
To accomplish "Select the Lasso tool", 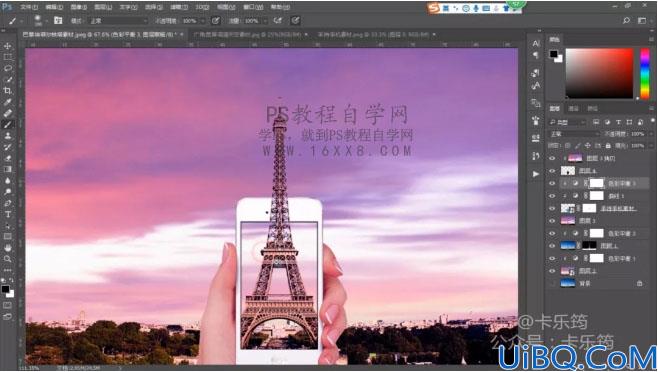I will 8,68.
